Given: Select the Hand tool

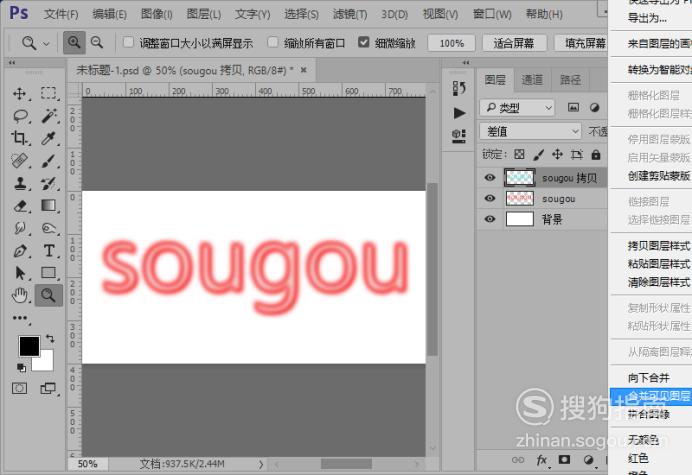Looking at the screenshot, I should pos(20,295).
